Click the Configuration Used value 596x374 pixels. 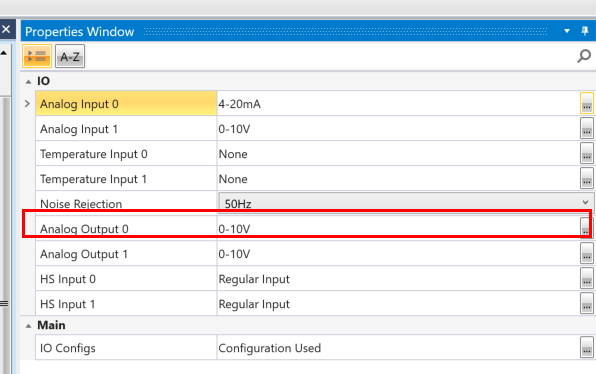tap(269, 348)
